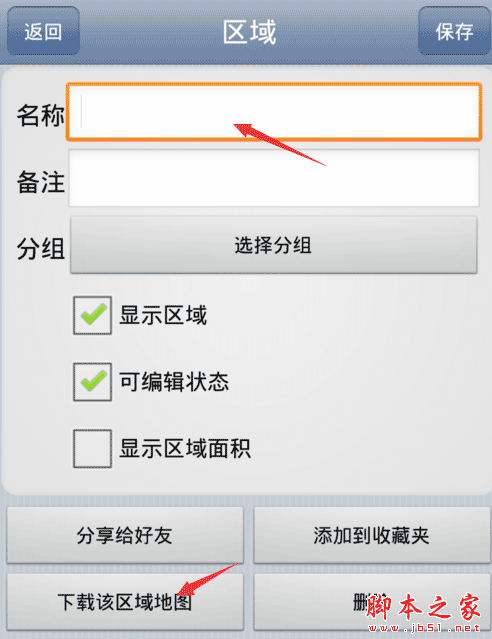The height and width of the screenshot is (639, 492).
Task: Open the 选择分组 group selector
Action: click(x=274, y=245)
